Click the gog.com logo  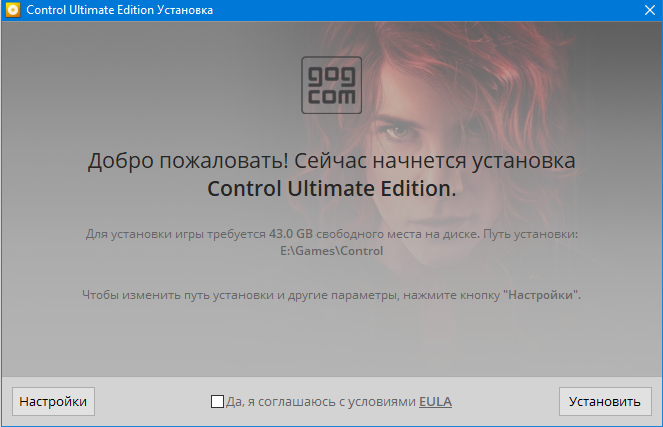pyautogui.click(x=332, y=85)
